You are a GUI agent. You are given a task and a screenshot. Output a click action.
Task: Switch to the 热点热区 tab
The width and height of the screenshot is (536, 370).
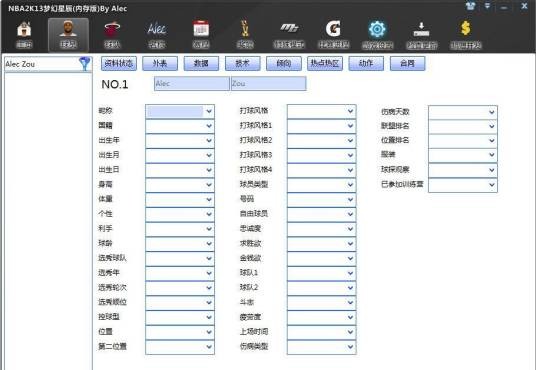pos(325,64)
